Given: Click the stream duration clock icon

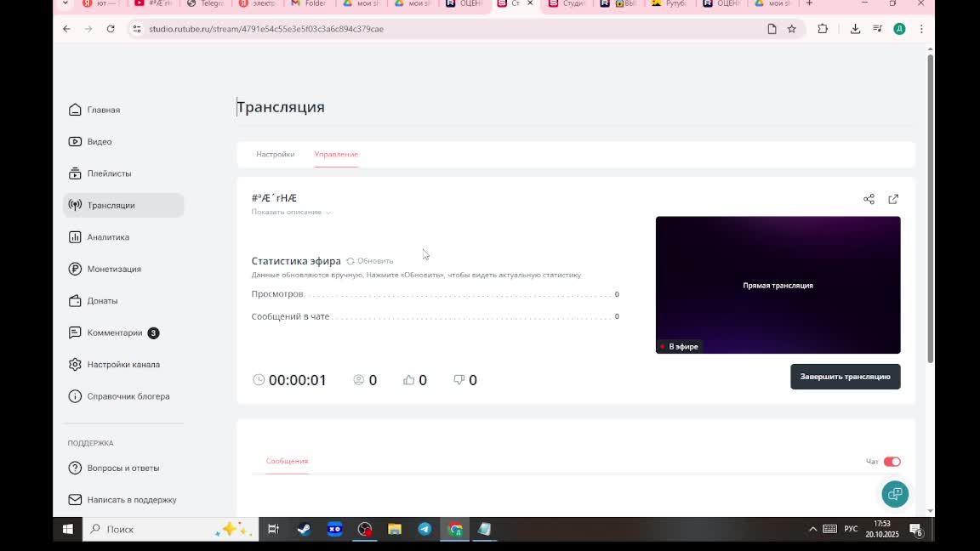Looking at the screenshot, I should (x=259, y=380).
